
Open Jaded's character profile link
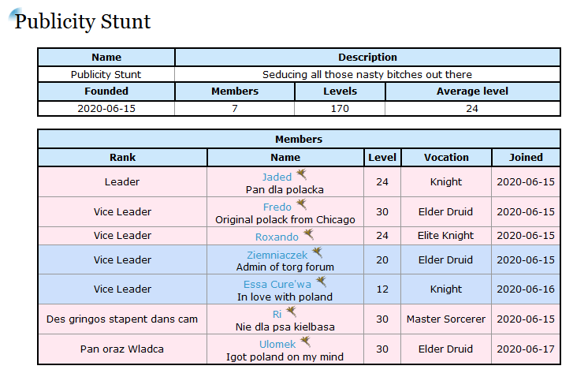277,177
